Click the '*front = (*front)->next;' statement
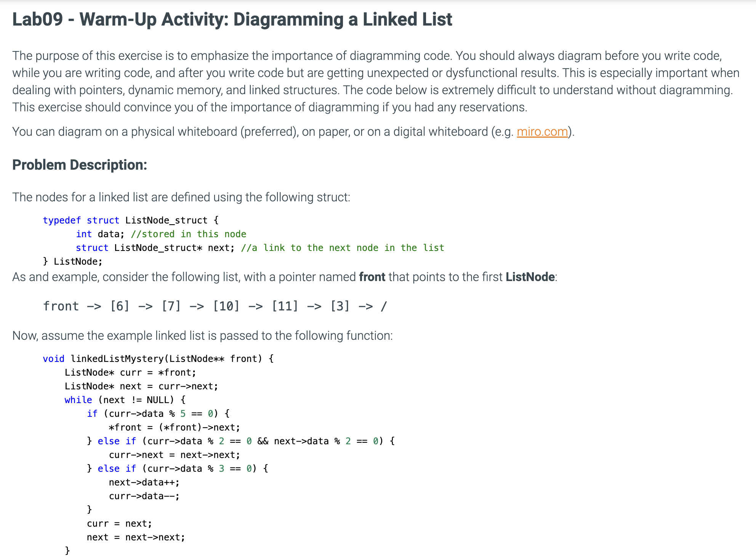Image resolution: width=756 pixels, height=556 pixels. coord(174,427)
